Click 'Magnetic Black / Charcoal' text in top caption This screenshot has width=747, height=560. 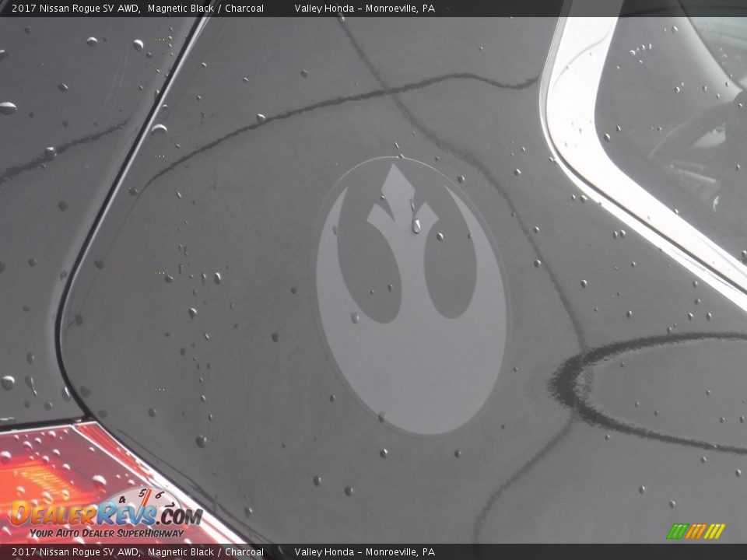click(205, 8)
